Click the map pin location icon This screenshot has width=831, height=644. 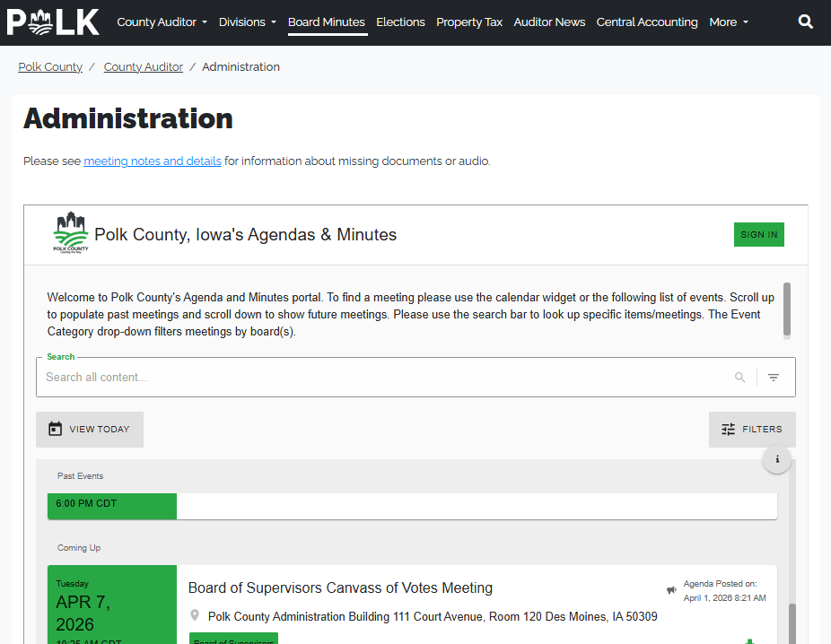point(195,616)
